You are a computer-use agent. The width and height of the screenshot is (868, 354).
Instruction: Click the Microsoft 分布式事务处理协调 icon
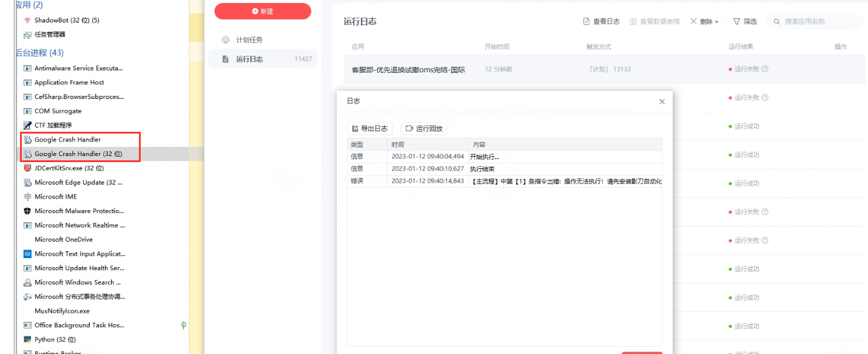pos(27,297)
